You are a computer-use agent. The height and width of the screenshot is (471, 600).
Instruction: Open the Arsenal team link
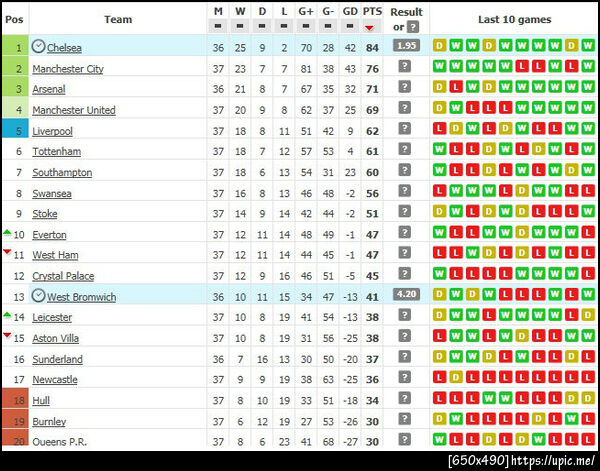[x=49, y=89]
